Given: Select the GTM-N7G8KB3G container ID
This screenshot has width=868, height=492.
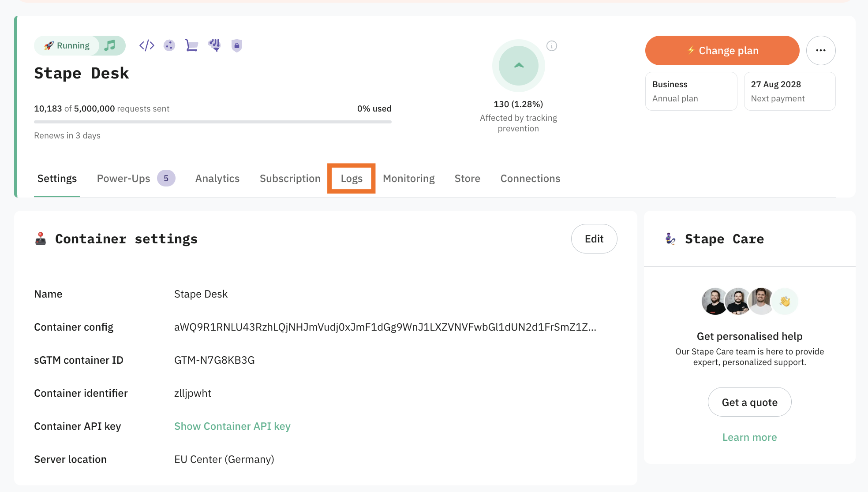Looking at the screenshot, I should [214, 360].
